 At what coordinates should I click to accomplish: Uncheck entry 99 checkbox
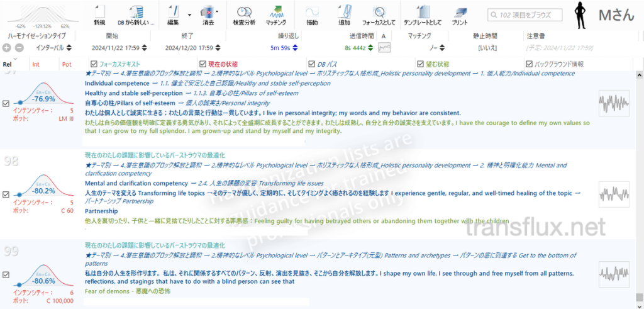click(x=6, y=274)
